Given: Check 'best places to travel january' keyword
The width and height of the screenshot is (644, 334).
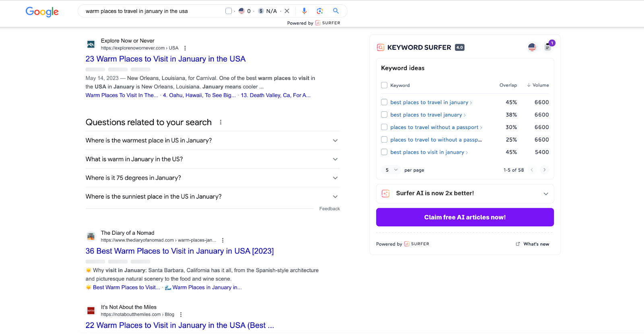Looking at the screenshot, I should pyautogui.click(x=384, y=115).
